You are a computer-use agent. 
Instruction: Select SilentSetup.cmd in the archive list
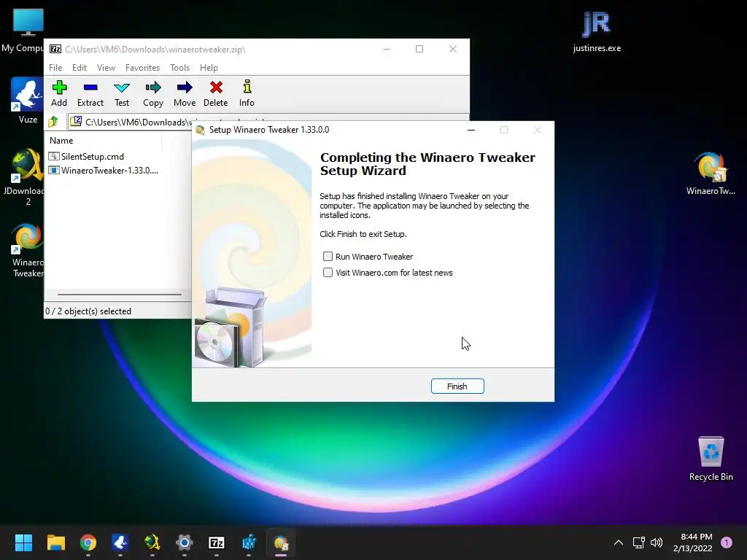click(x=86, y=156)
